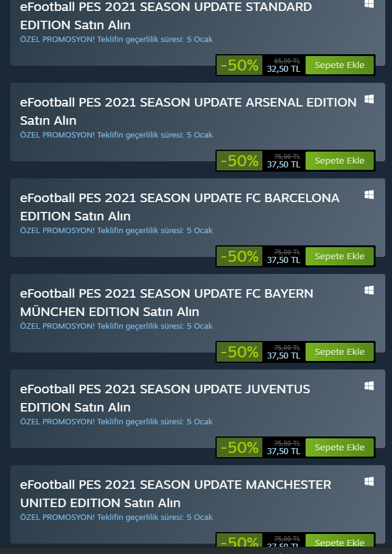Click Windows icon beside ARSENAL EDITION
Image resolution: width=392 pixels, height=554 pixels.
pos(369,99)
